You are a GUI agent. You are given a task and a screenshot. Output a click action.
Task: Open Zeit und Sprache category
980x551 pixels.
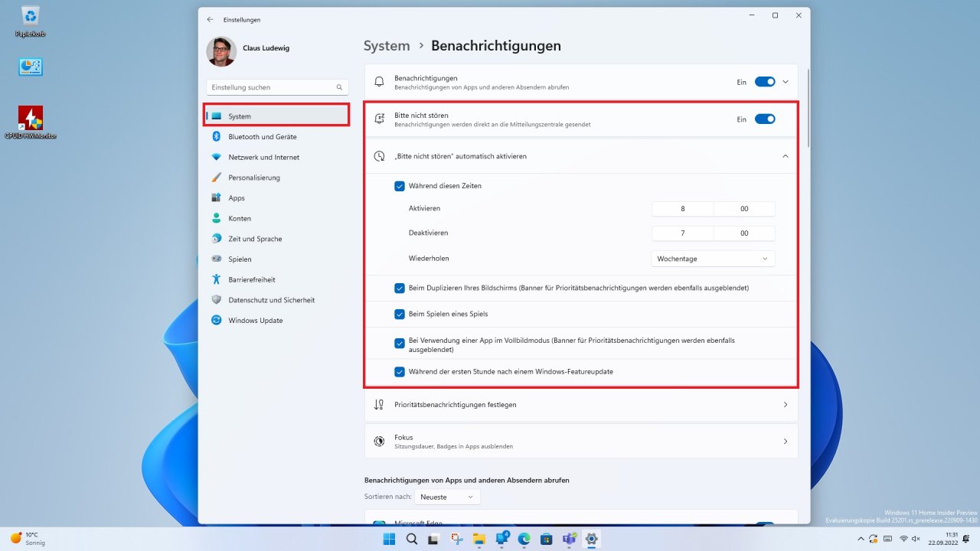coord(276,239)
